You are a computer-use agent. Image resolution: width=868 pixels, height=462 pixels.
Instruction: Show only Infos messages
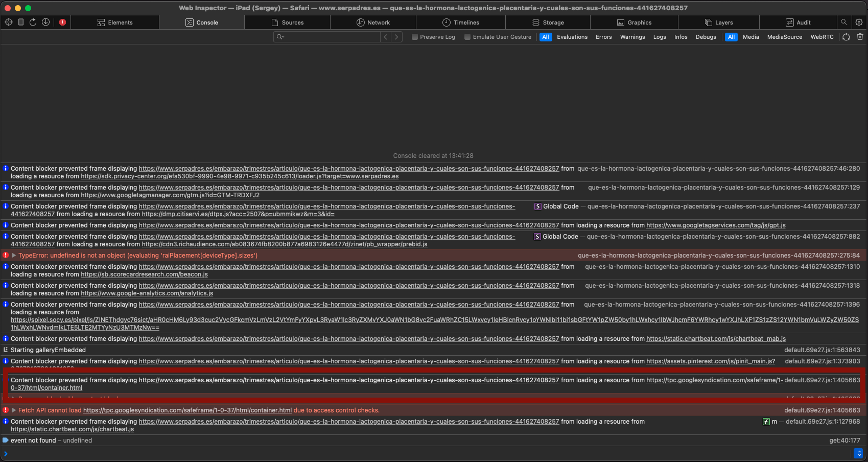click(681, 37)
